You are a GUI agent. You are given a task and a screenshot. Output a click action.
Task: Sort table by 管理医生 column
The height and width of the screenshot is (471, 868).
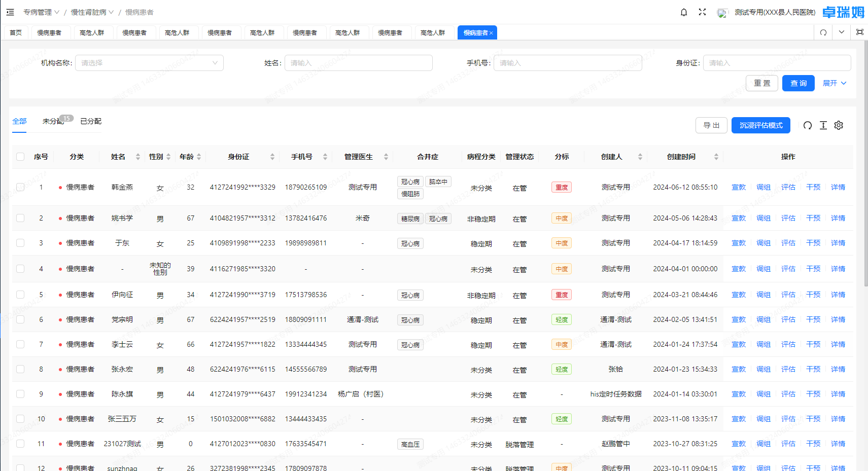(386, 157)
